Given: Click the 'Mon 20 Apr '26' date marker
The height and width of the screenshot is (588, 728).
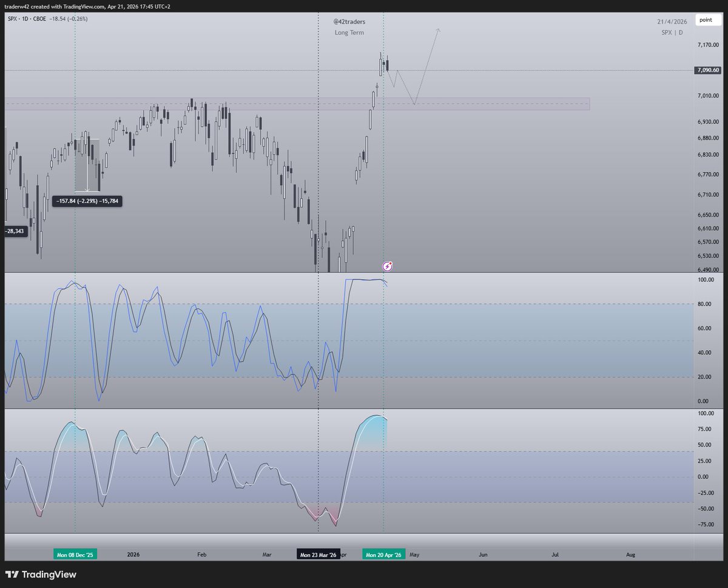Looking at the screenshot, I should (x=383, y=554).
